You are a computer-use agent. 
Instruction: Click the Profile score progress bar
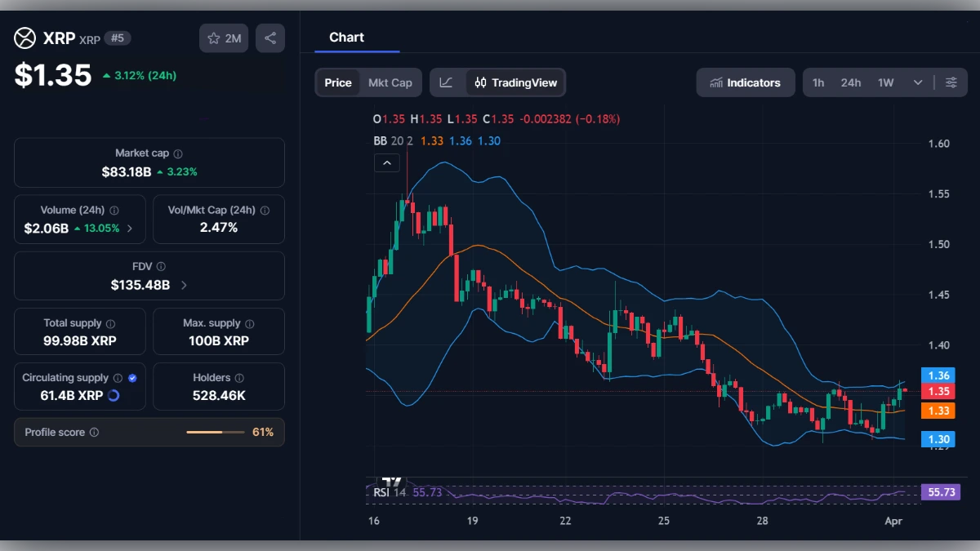(215, 432)
